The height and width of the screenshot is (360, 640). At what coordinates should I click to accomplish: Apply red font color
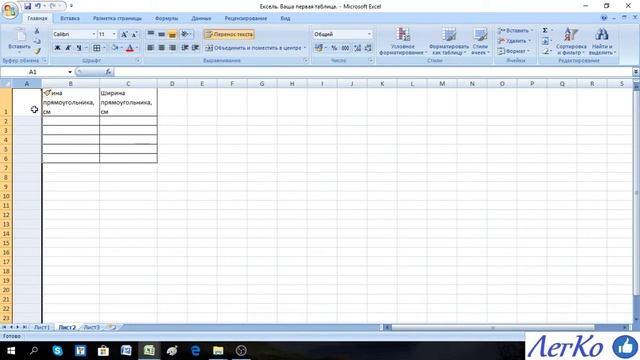[x=130, y=48]
